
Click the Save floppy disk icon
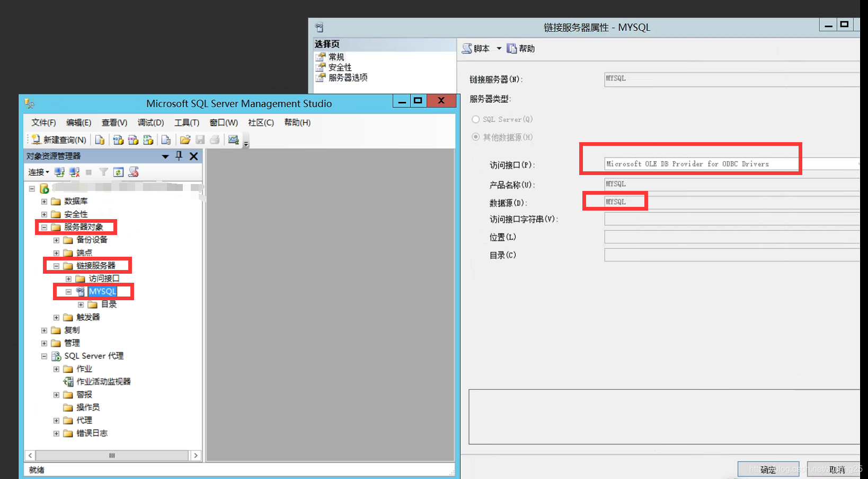pyautogui.click(x=200, y=140)
